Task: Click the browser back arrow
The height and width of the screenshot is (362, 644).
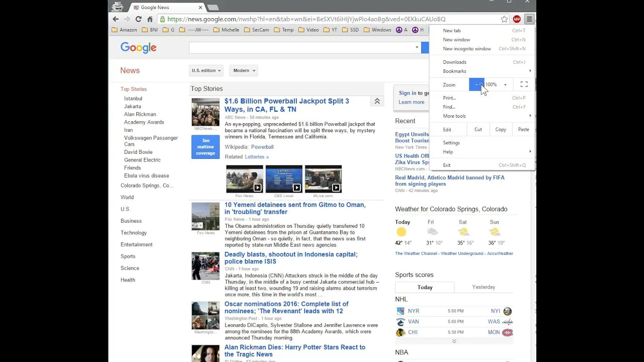Action: pyautogui.click(x=116, y=19)
